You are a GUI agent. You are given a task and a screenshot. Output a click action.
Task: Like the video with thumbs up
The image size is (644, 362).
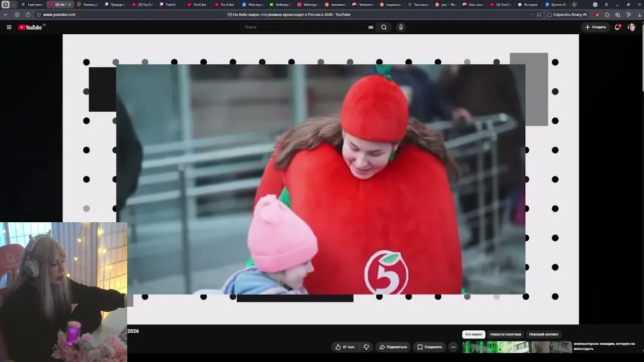(345, 347)
